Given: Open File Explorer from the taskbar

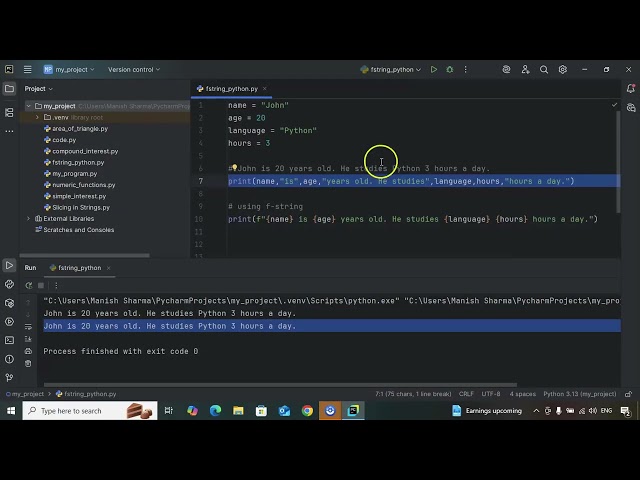Looking at the screenshot, I should point(238,411).
